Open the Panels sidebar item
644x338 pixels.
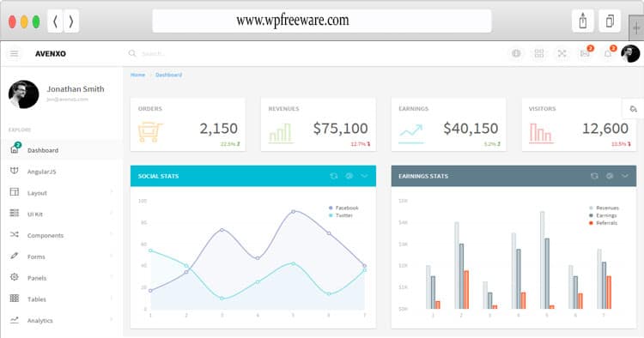(62, 278)
